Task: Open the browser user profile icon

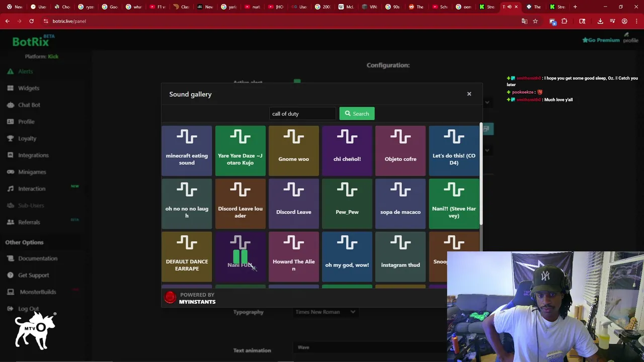Action: click(x=624, y=21)
